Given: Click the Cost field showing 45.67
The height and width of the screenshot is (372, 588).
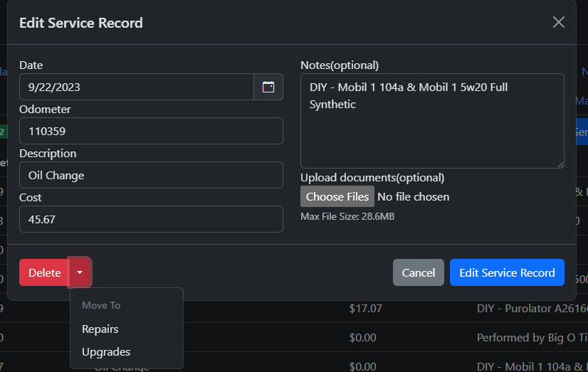Looking at the screenshot, I should coord(151,219).
